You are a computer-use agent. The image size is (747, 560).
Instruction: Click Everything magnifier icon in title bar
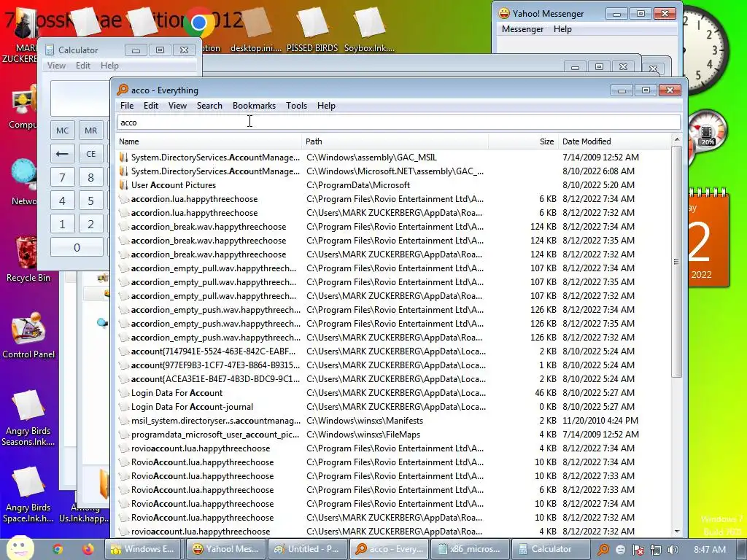coord(123,90)
